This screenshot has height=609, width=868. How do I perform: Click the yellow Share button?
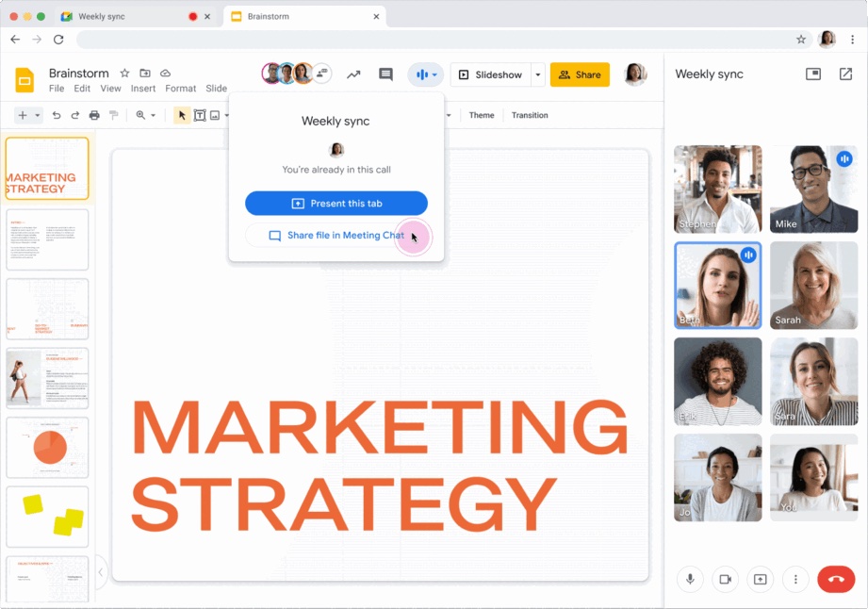click(580, 74)
